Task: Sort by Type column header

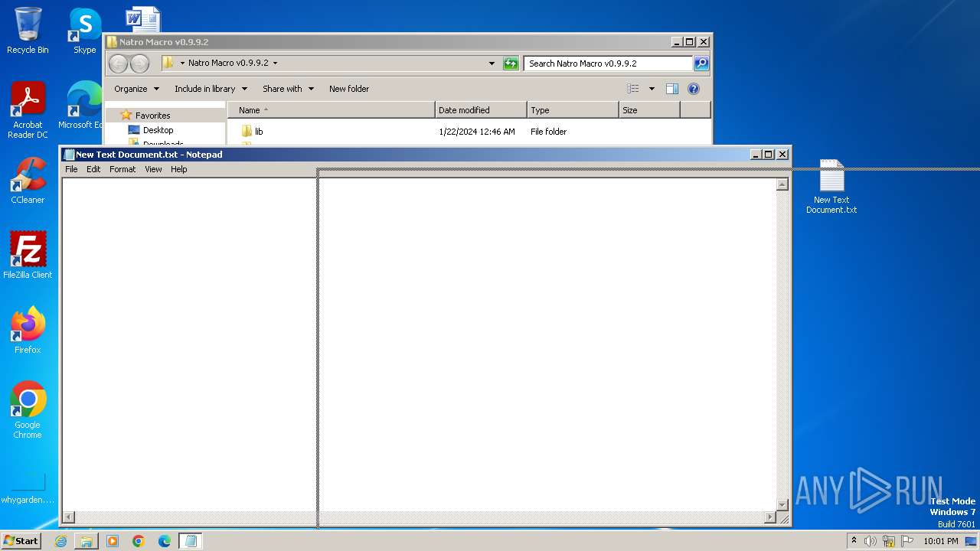Action: point(573,110)
